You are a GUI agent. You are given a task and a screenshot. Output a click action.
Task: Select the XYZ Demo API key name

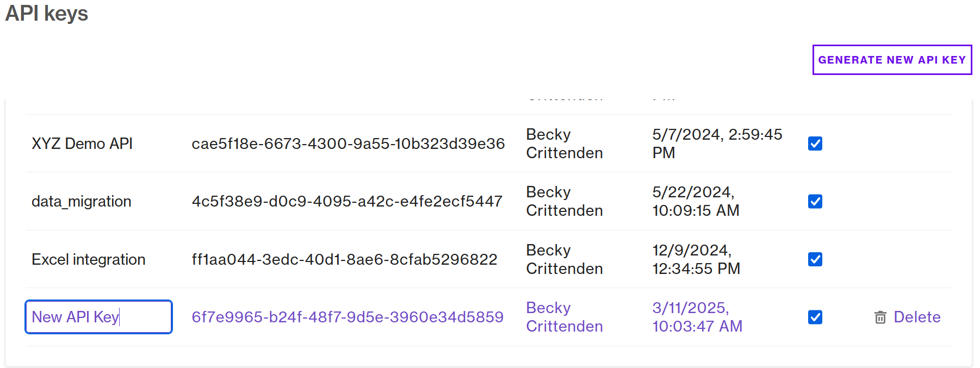click(82, 144)
